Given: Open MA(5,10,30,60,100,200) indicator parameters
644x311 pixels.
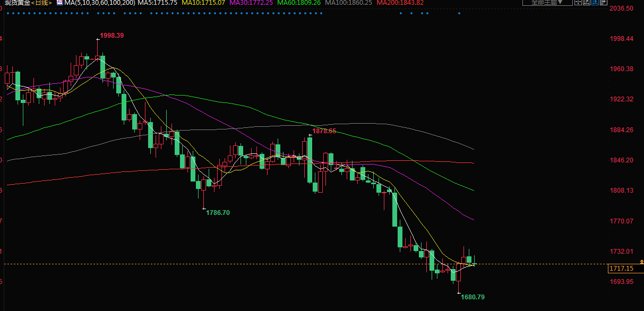Looking at the screenshot, I should pos(99,3).
